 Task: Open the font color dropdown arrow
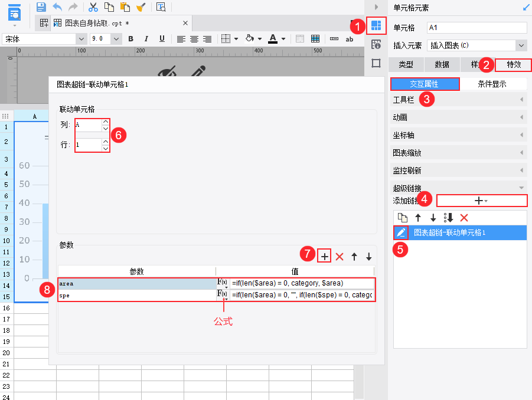tap(283, 39)
